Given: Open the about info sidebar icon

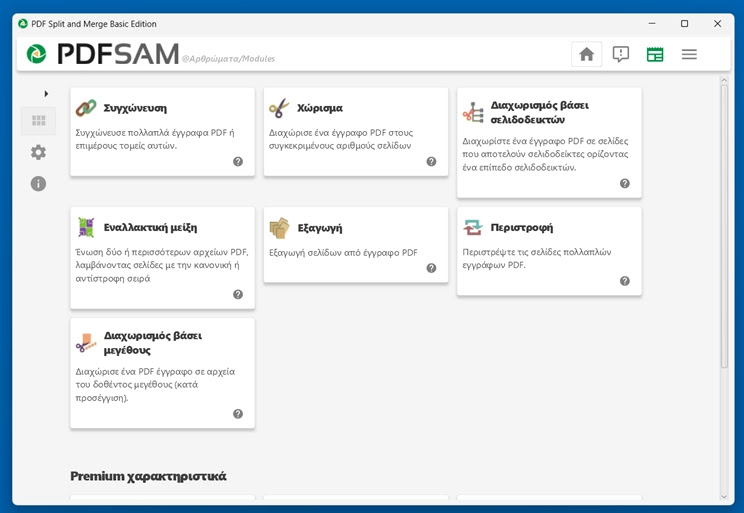Looking at the screenshot, I should pos(38,184).
